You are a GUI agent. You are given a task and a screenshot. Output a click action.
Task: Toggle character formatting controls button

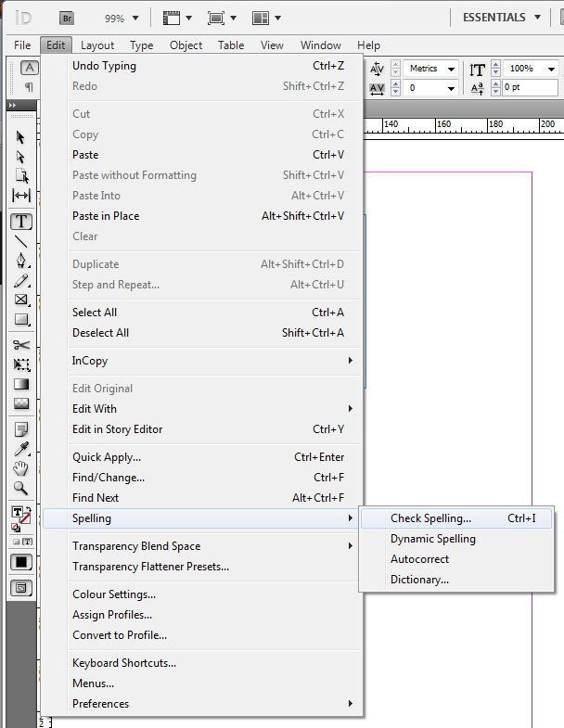[x=30, y=68]
